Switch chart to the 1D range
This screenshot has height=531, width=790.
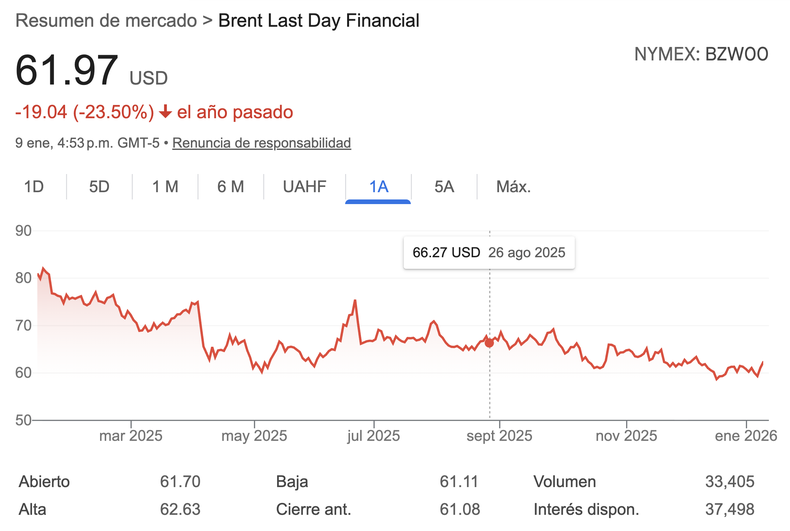coord(34,186)
